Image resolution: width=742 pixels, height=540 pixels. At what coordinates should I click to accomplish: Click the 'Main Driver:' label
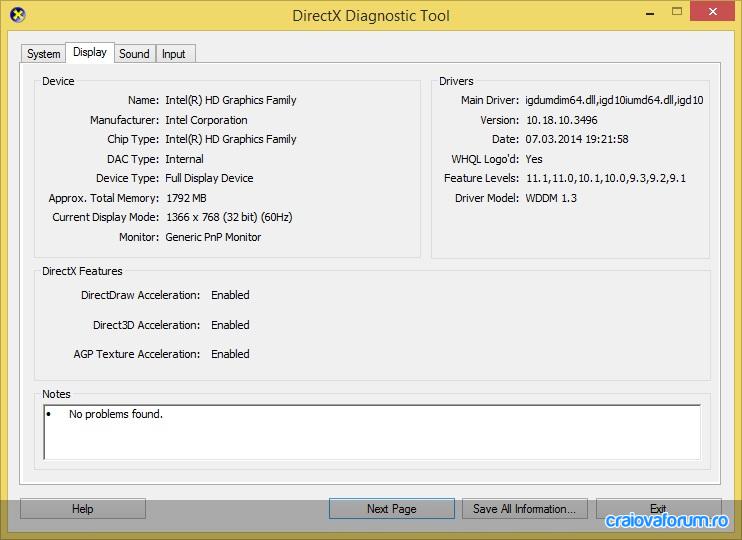490,100
